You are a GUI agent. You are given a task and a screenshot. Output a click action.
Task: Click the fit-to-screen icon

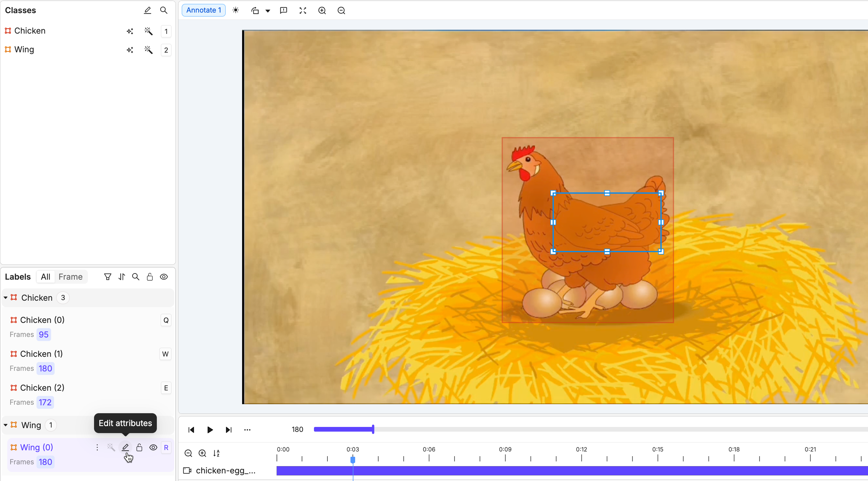(x=303, y=11)
